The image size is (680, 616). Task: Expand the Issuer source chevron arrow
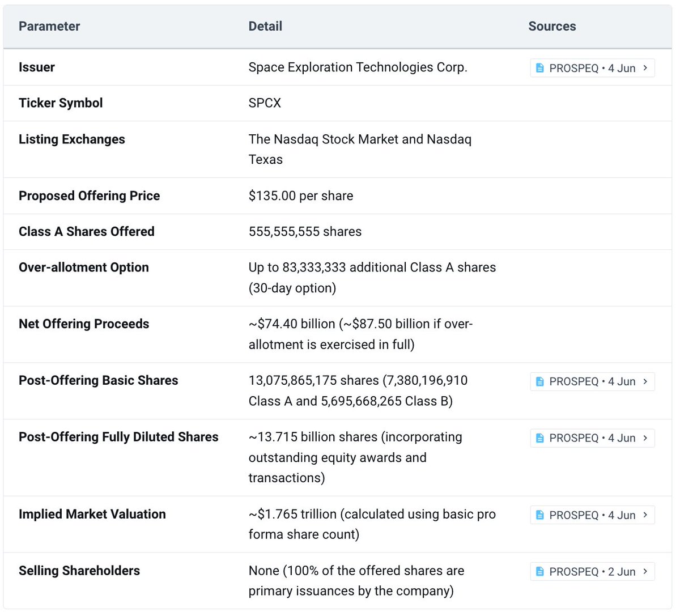[645, 68]
